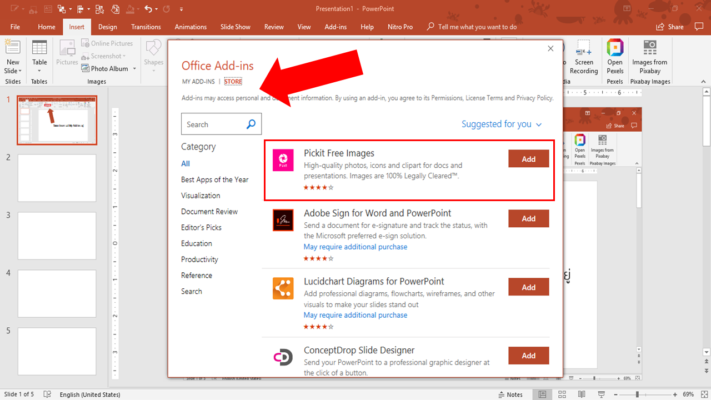Image resolution: width=711 pixels, height=400 pixels.
Task: Click the Adobe Sign add-in logo
Action: (283, 220)
